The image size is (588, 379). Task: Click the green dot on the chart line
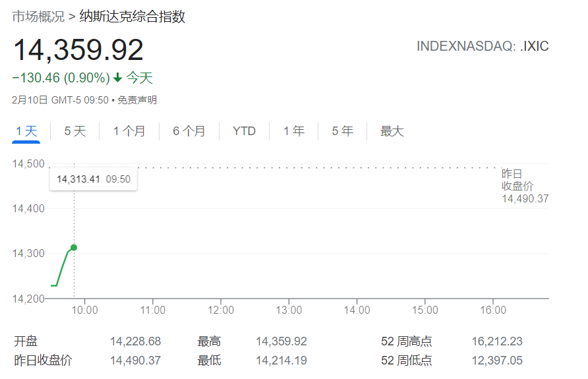click(x=74, y=247)
